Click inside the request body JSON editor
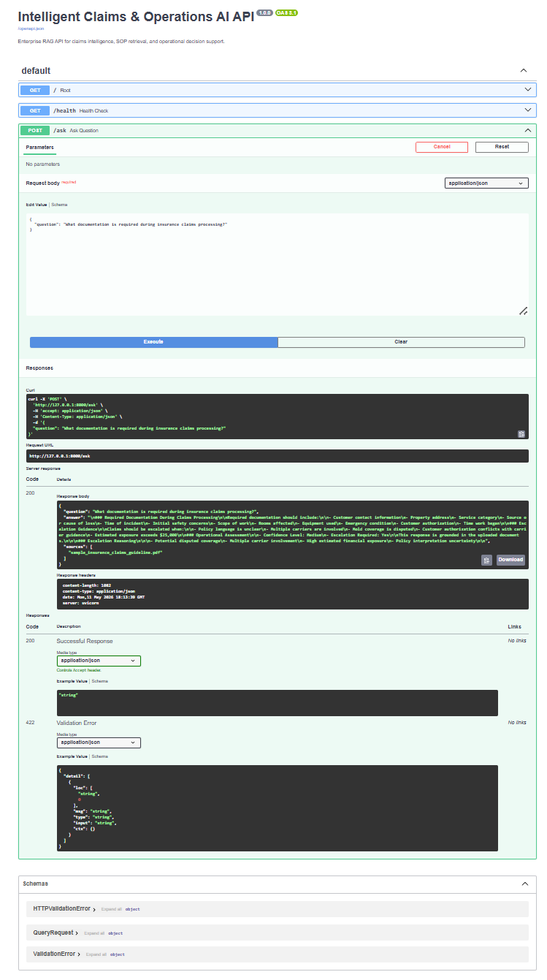Image resolution: width=547 pixels, height=980 pixels. click(278, 265)
